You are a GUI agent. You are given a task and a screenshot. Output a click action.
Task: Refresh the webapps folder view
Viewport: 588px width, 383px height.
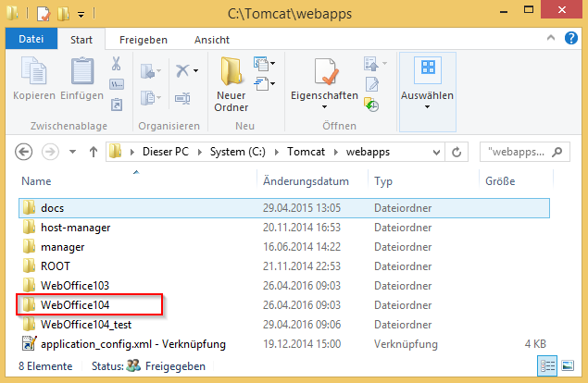click(x=457, y=152)
